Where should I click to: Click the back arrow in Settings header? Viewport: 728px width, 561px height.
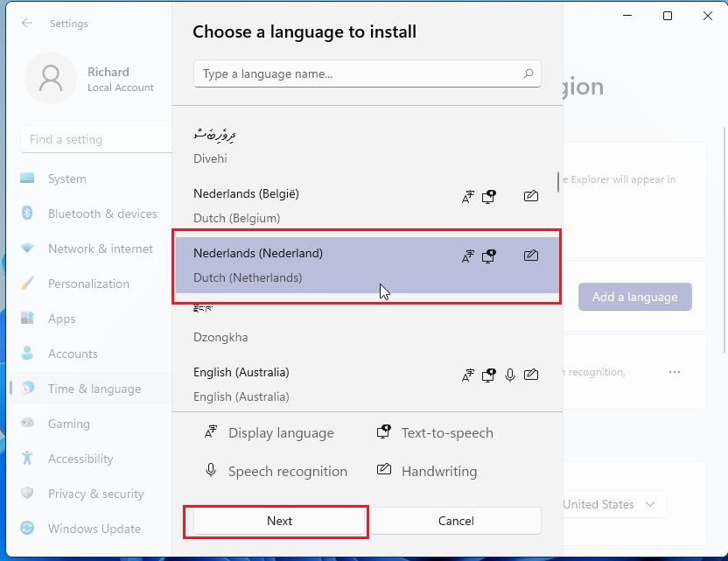tap(27, 24)
